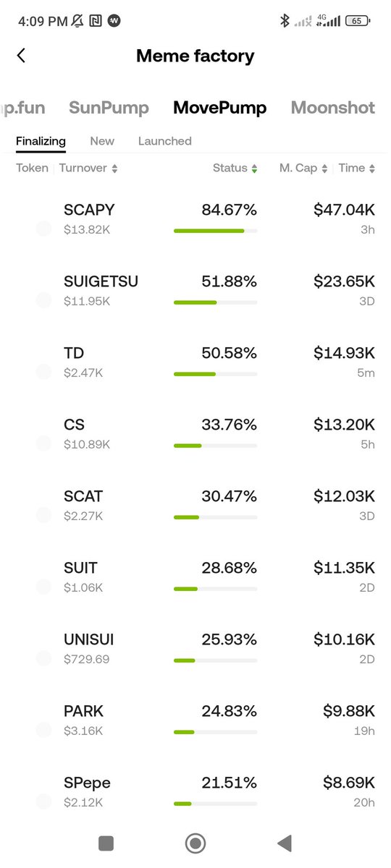
Task: Open the New sub-tab
Action: 102,141
